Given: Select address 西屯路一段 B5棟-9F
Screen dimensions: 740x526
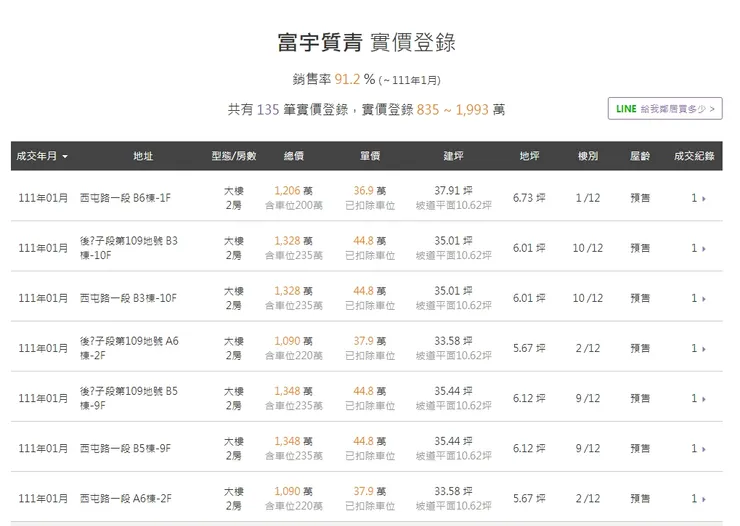Looking at the screenshot, I should pos(125,448).
